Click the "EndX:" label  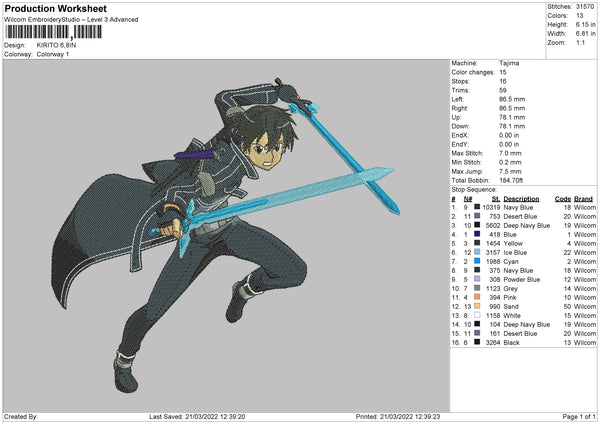[x=460, y=135]
